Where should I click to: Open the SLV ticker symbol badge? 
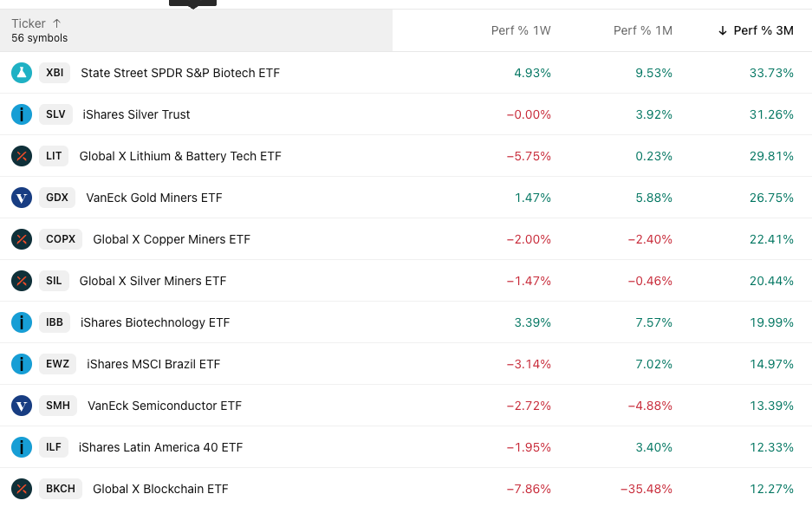(55, 114)
